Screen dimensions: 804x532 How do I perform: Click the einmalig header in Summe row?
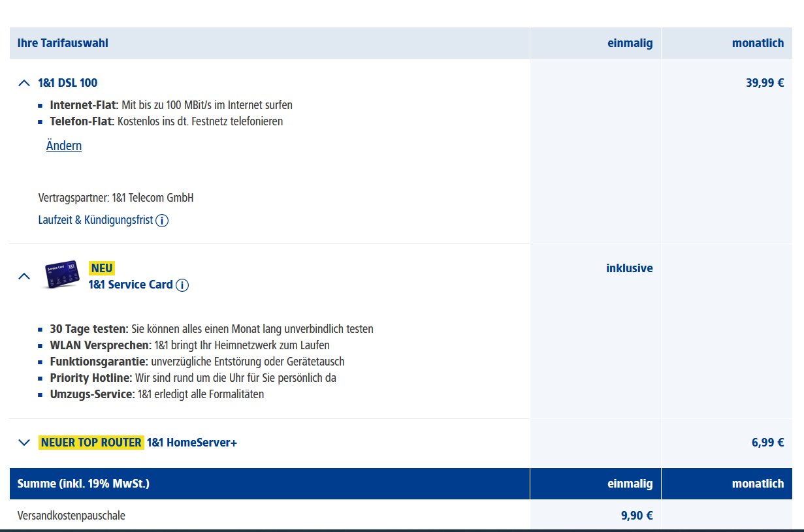(x=630, y=484)
